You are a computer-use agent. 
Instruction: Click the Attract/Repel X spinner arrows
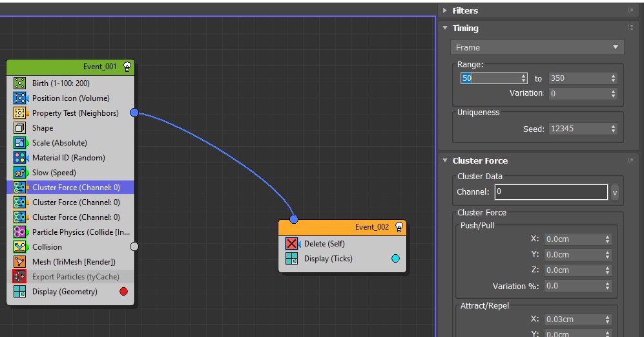point(607,320)
